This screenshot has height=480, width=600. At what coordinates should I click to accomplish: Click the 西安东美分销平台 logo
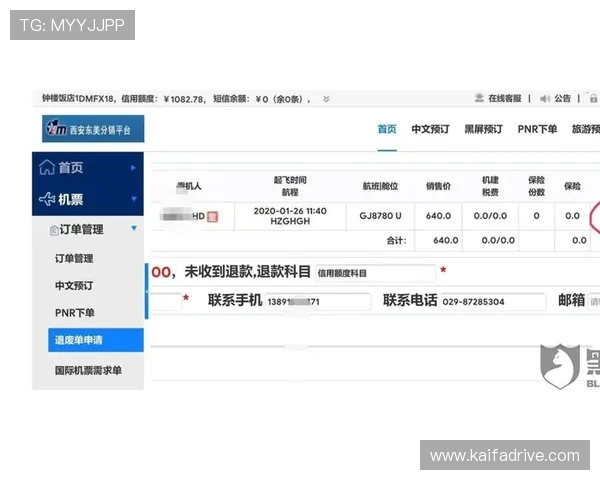click(93, 129)
